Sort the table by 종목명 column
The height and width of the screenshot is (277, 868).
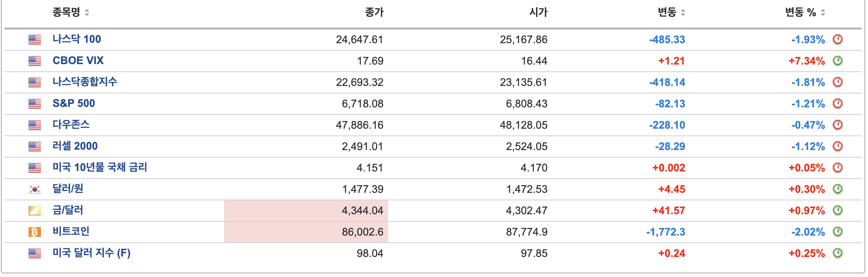(x=87, y=12)
